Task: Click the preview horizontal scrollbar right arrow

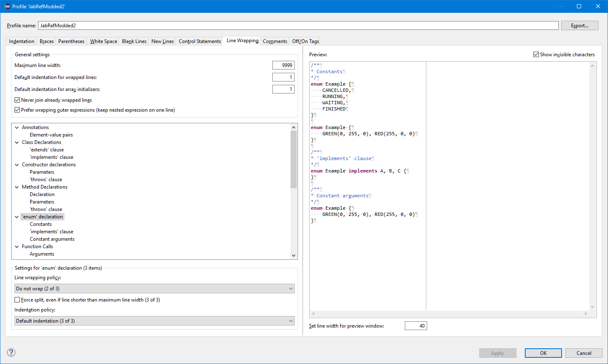Action: pyautogui.click(x=585, y=314)
